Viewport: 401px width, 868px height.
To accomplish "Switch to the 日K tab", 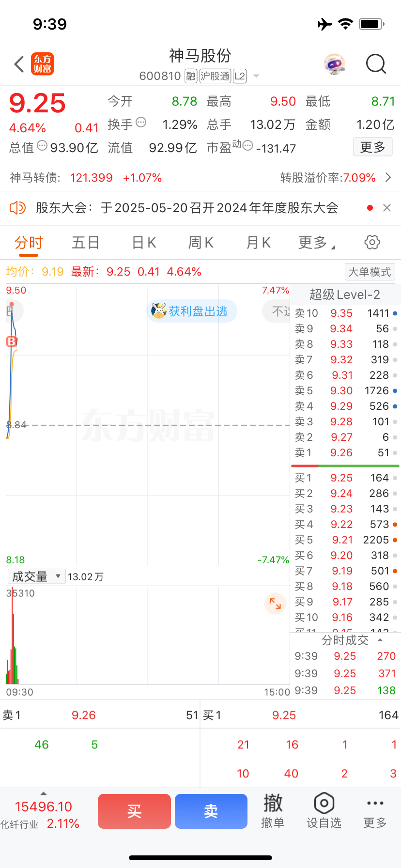I will [144, 243].
